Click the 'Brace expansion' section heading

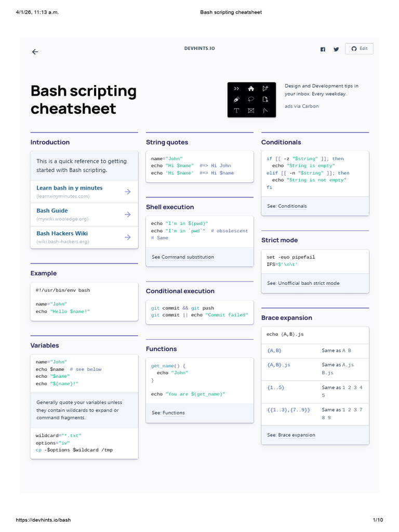287,318
